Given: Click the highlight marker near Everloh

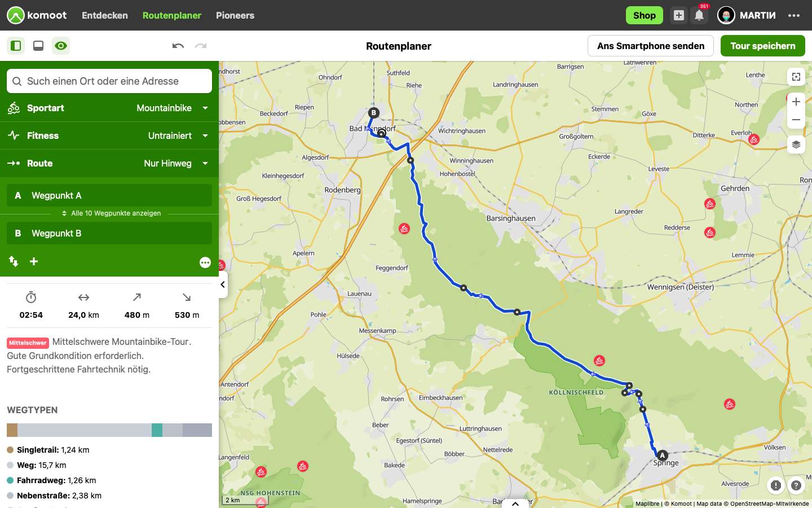Looking at the screenshot, I should point(754,139).
